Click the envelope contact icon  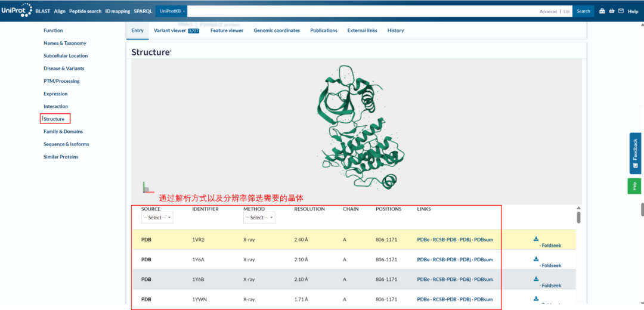click(621, 11)
